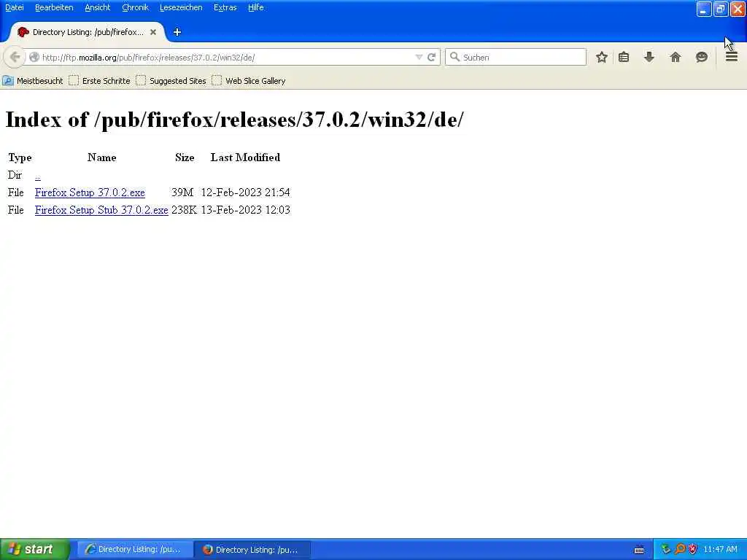
Task: Click the magnifier icon in search box
Action: [x=455, y=57]
